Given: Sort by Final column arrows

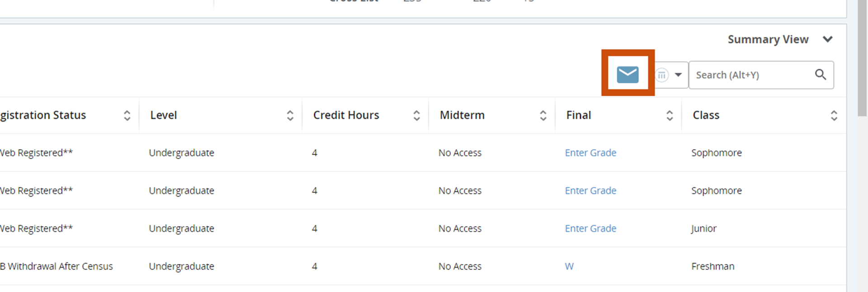Looking at the screenshot, I should pyautogui.click(x=670, y=116).
